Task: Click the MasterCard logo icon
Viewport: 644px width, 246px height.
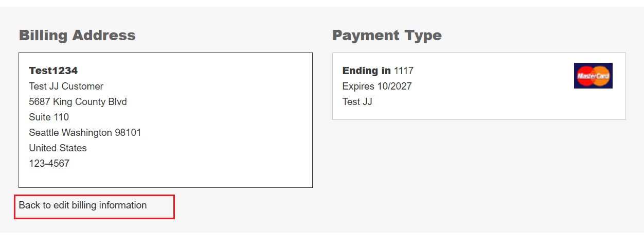Action: point(593,76)
